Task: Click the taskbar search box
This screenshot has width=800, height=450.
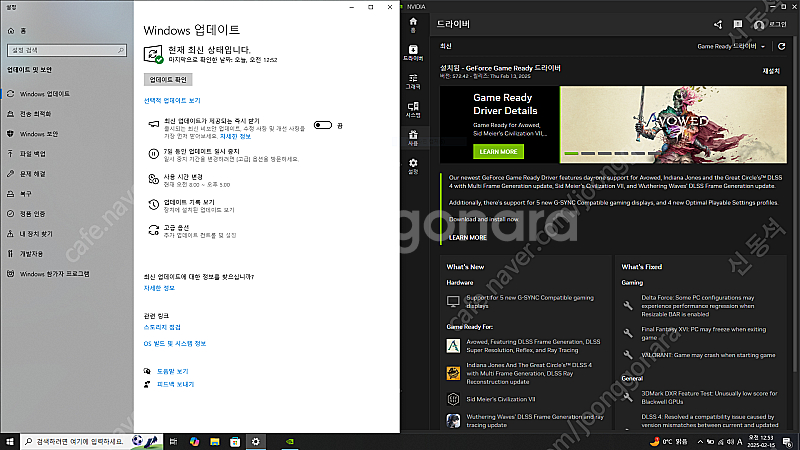Action: click(91, 442)
